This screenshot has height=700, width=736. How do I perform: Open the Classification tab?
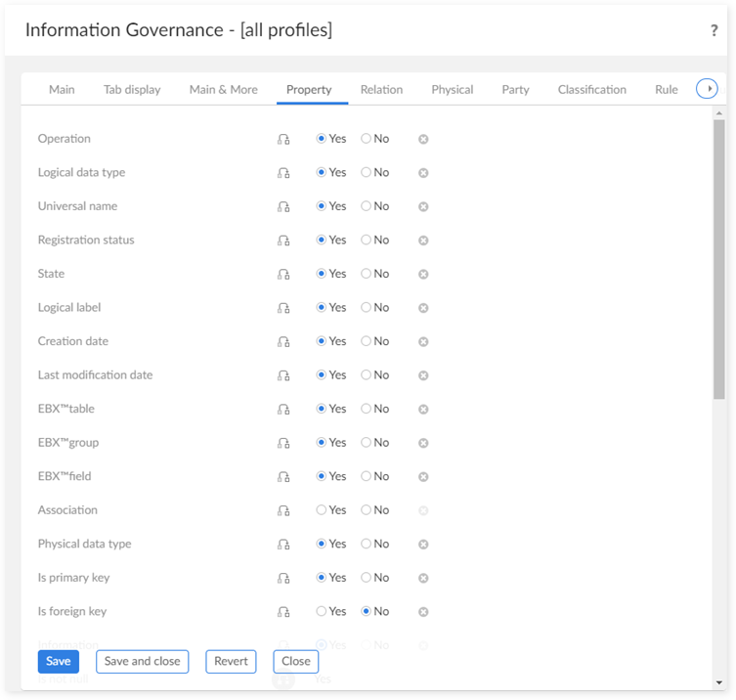(x=591, y=90)
